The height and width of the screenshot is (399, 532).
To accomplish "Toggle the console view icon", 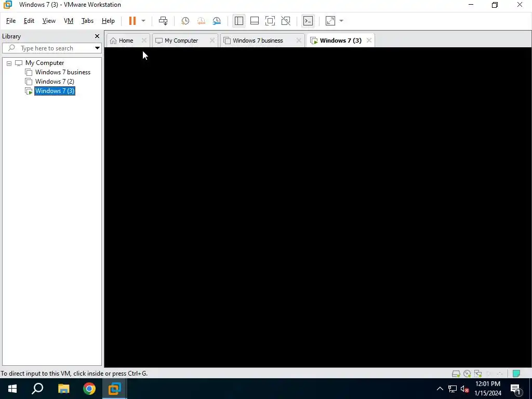I will (x=308, y=21).
